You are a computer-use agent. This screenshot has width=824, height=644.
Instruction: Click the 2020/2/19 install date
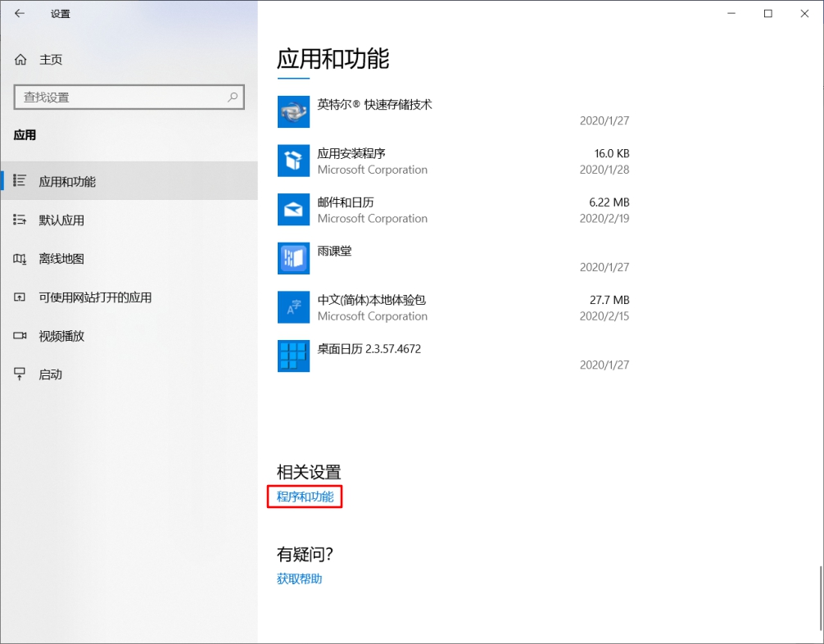point(604,219)
